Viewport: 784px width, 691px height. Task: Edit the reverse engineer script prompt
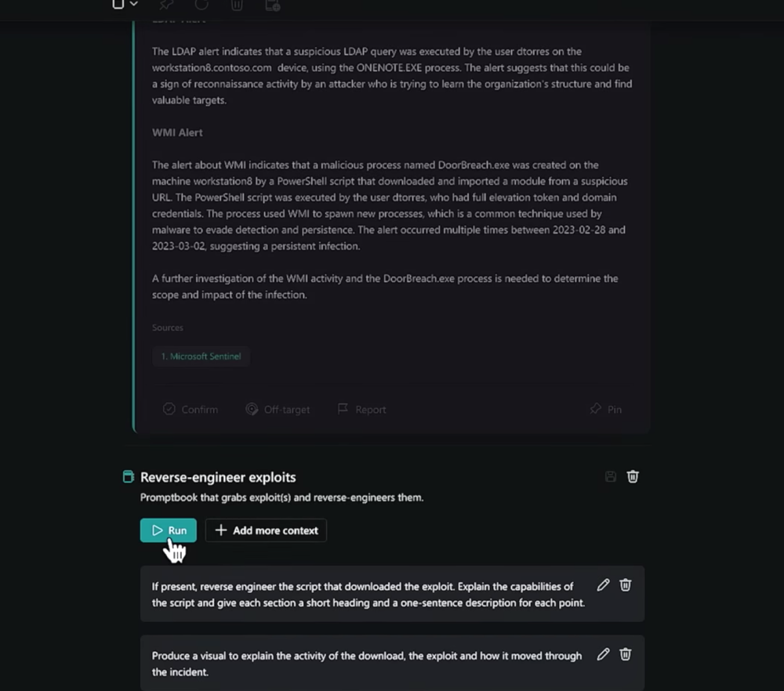(603, 585)
